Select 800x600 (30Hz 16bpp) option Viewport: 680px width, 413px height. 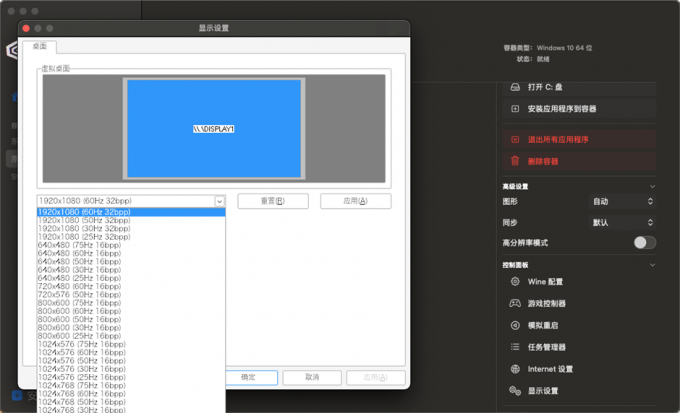(131, 328)
